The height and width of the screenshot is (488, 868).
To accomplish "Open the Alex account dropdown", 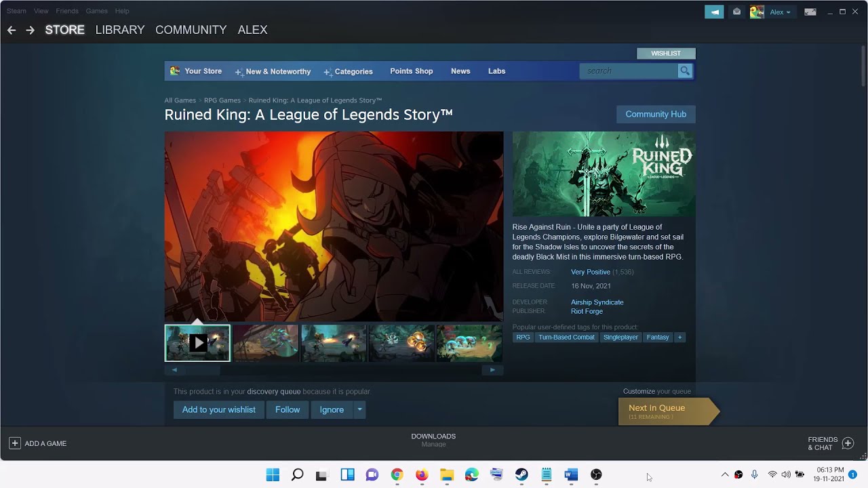I will pyautogui.click(x=780, y=12).
